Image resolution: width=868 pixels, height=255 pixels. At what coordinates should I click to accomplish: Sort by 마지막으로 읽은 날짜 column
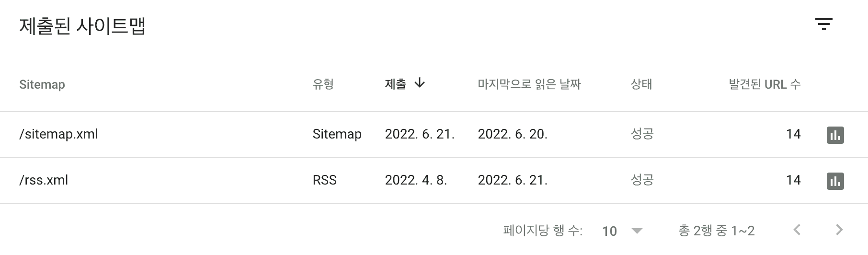point(529,84)
